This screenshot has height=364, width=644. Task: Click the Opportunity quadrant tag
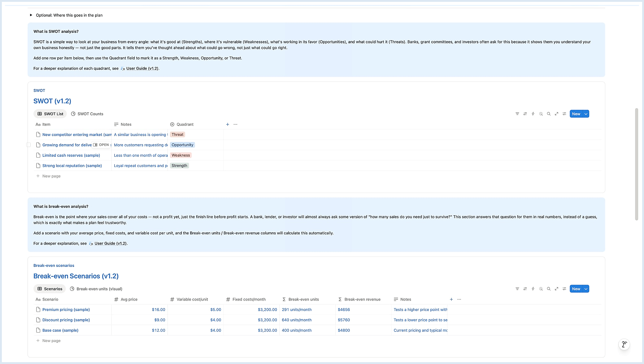tap(182, 145)
